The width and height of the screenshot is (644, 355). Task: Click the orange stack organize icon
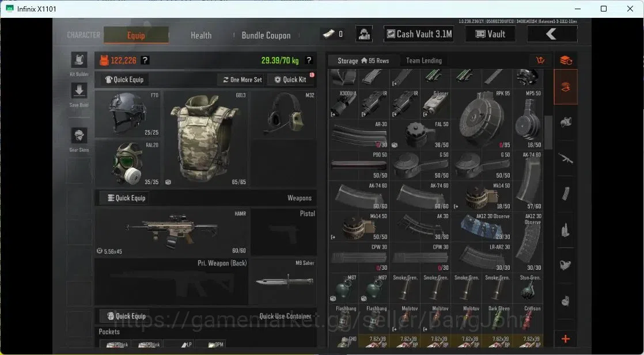point(566,60)
